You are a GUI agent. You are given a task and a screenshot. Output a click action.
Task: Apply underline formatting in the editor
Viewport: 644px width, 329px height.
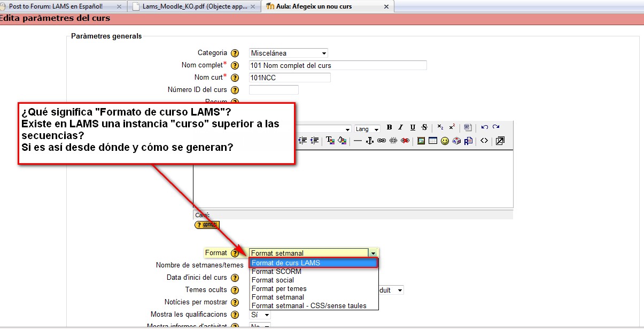413,127
